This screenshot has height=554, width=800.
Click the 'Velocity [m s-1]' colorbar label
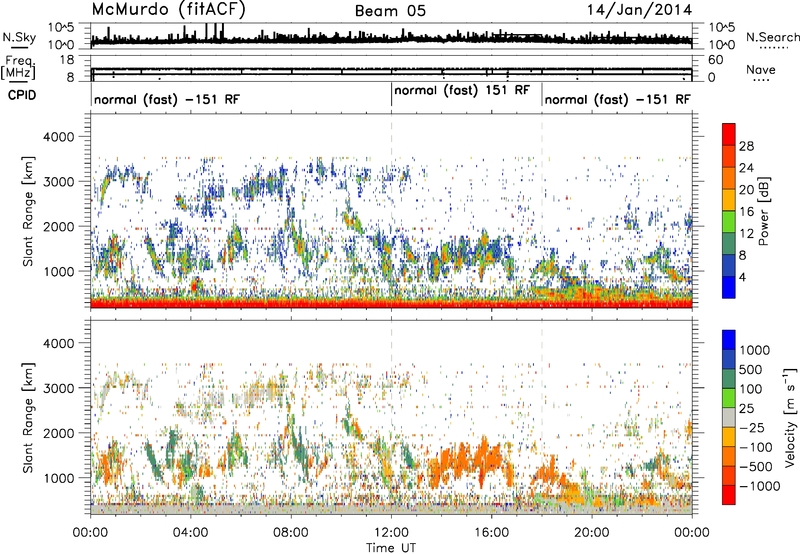pos(790,417)
